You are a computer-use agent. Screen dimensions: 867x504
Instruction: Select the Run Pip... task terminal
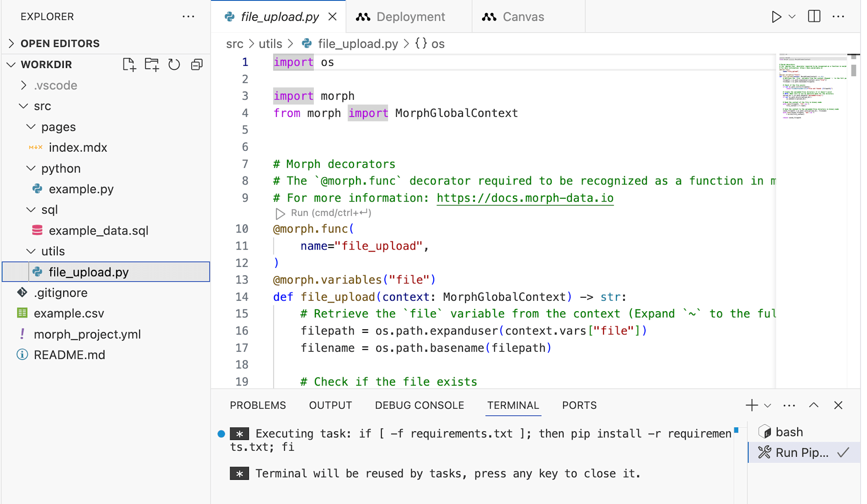[804, 452]
